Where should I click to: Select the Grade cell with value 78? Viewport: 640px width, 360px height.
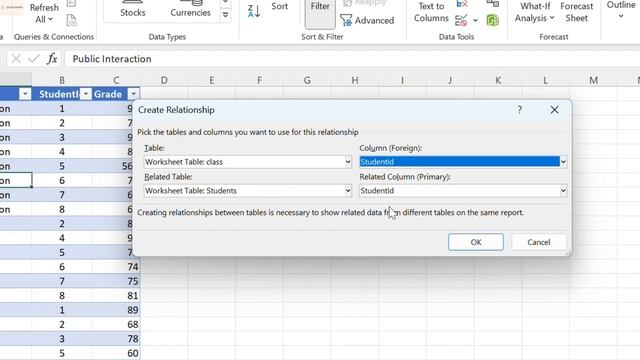[116, 339]
